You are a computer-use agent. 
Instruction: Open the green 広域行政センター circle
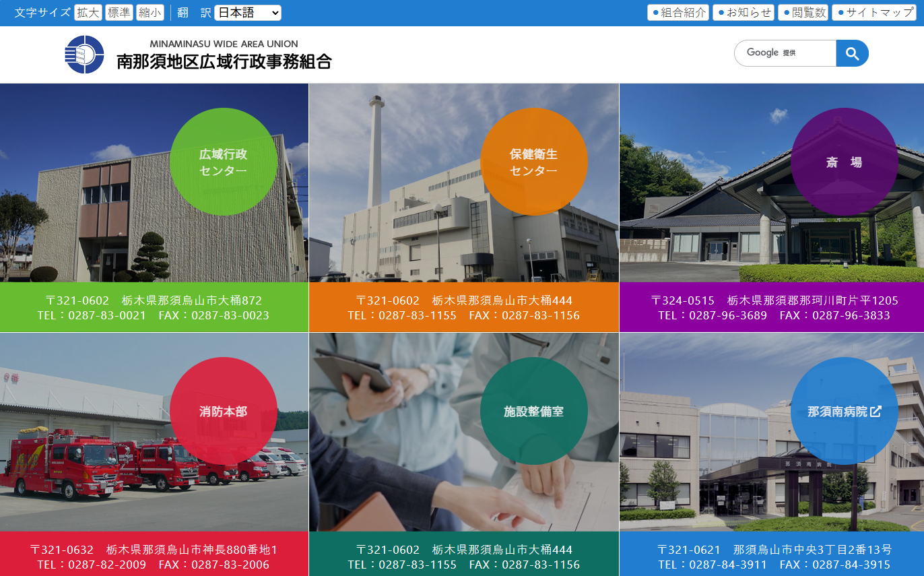(x=223, y=162)
